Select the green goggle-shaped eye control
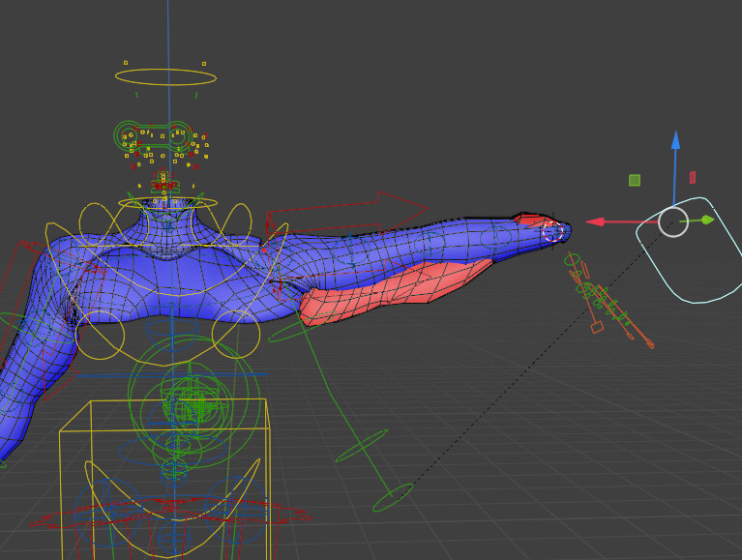This screenshot has height=560, width=742. point(153,134)
